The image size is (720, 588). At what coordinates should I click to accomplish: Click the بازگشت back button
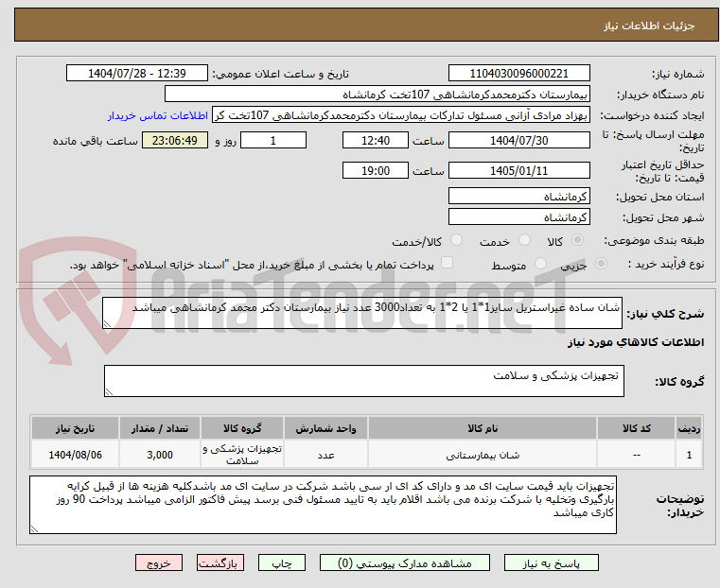coord(220,562)
